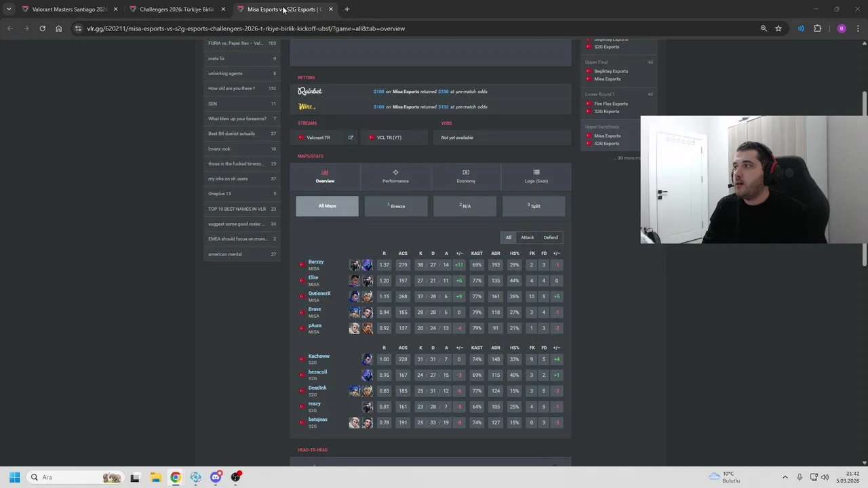The height and width of the screenshot is (488, 868).
Task: Open Upper Final Beşiktaş vs Misa match
Action: click(x=619, y=70)
